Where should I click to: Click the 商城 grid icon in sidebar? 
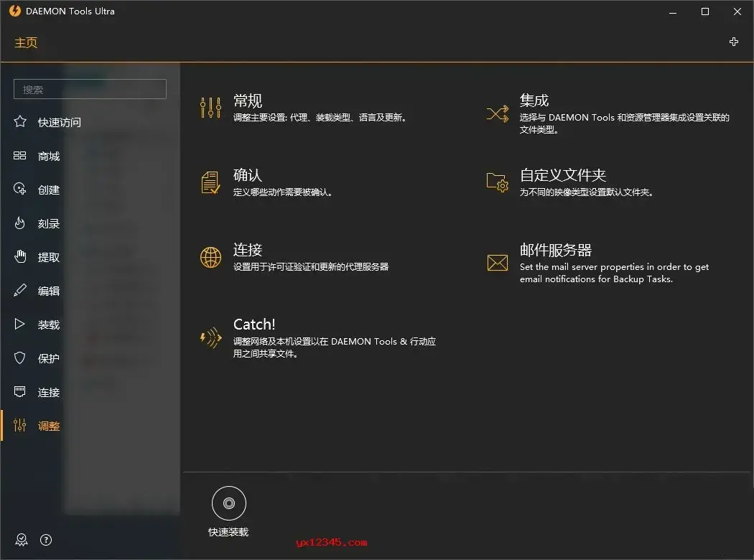point(19,156)
